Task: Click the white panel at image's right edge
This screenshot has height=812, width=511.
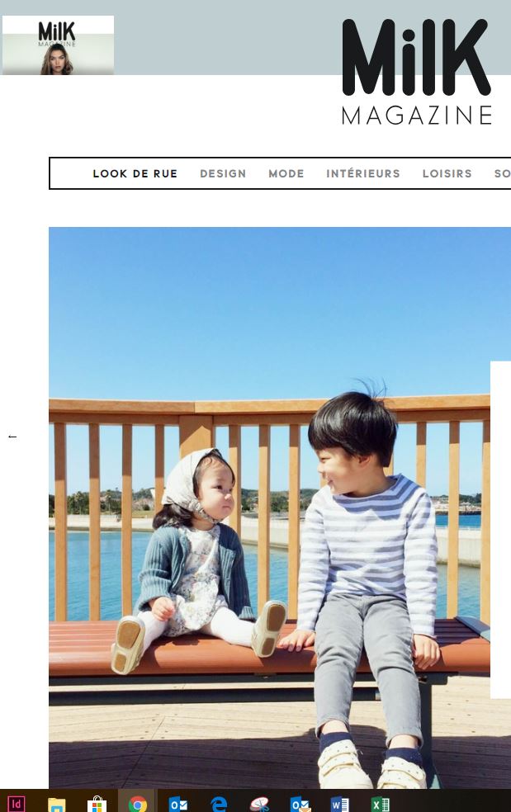Action: [500, 529]
